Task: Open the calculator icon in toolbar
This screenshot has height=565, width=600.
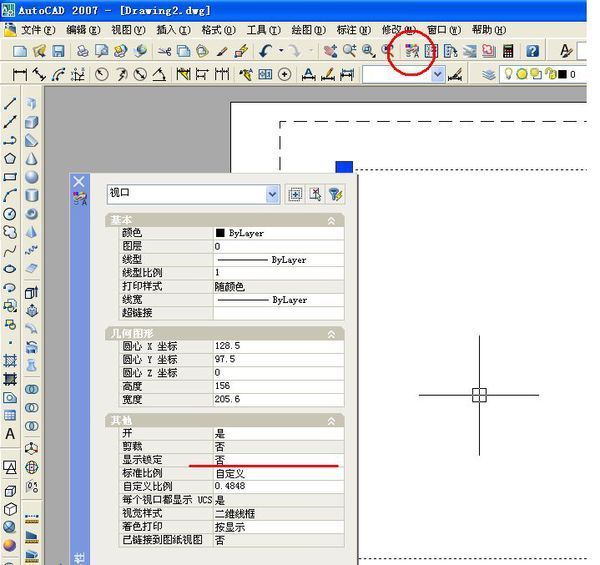Action: point(509,50)
